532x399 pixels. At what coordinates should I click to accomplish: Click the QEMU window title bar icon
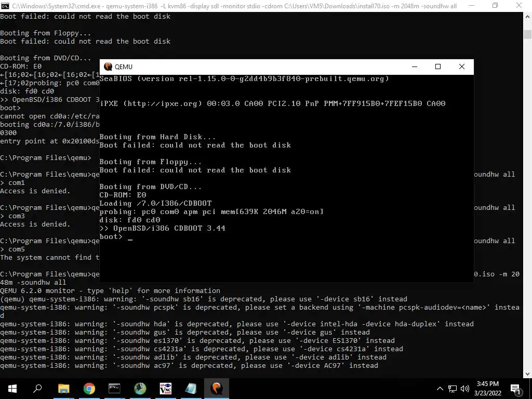coord(108,66)
